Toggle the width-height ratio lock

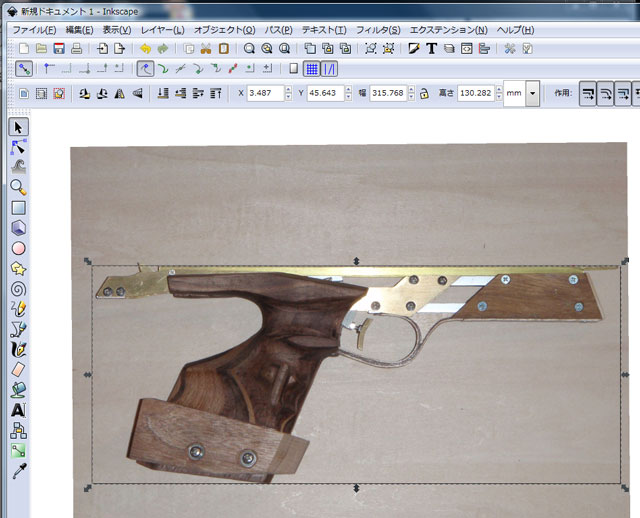pos(424,93)
